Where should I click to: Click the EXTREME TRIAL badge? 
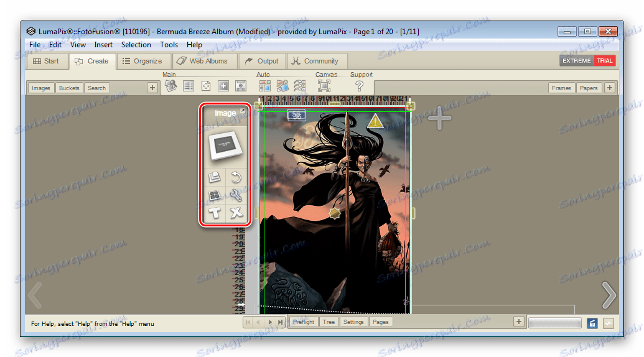pyautogui.click(x=587, y=61)
